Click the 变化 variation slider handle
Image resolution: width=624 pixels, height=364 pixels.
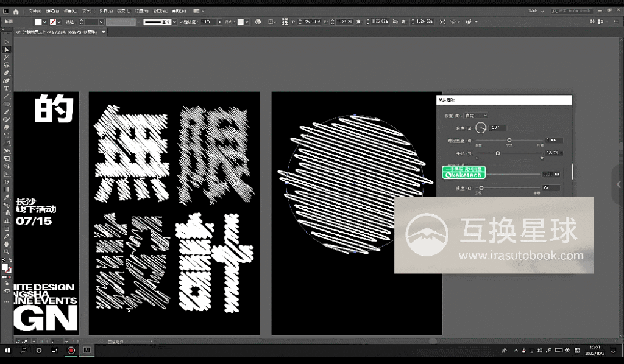[498, 153]
